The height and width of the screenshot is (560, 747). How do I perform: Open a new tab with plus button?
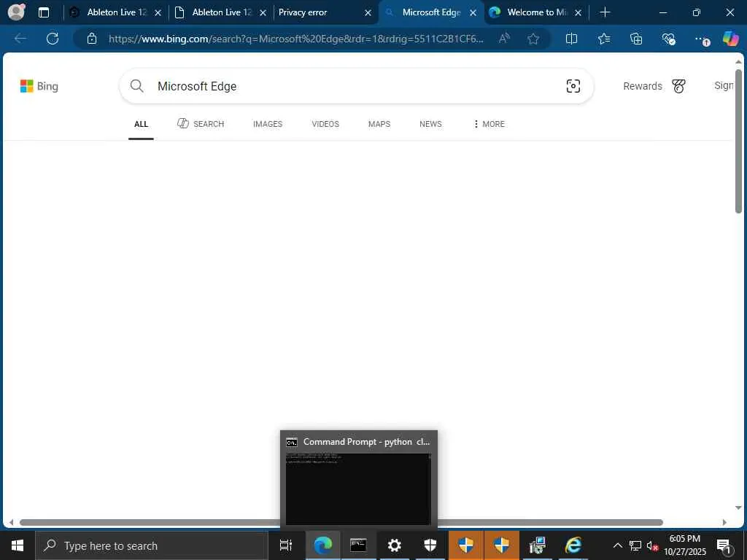(x=605, y=12)
